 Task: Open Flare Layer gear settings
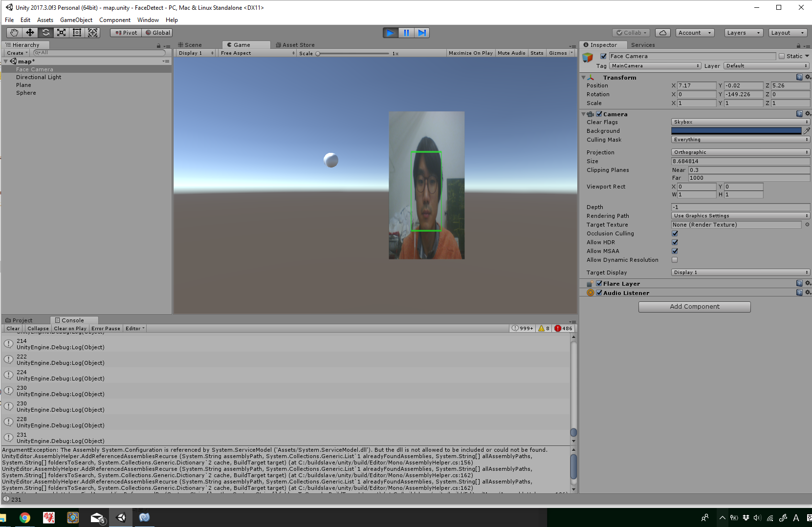[808, 283]
